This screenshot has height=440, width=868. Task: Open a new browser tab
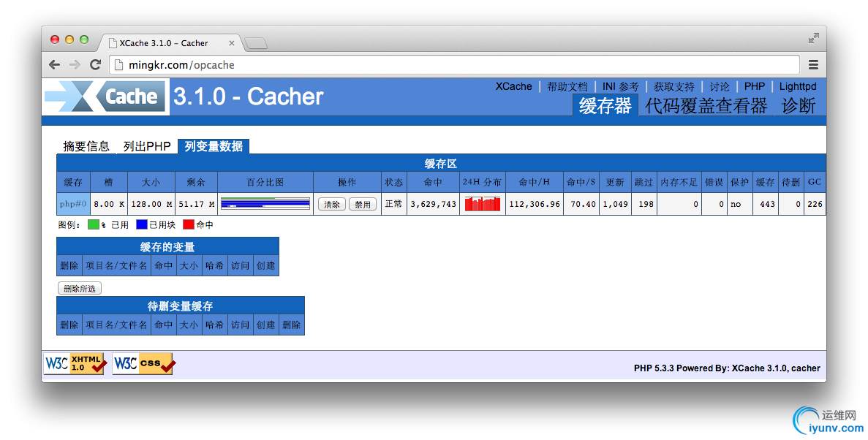coord(256,43)
